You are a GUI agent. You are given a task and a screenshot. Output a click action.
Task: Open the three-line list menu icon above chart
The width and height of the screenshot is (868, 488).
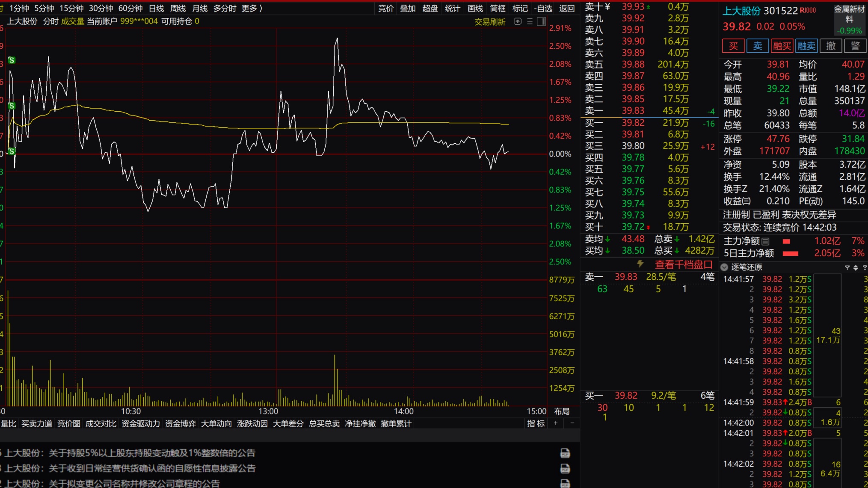click(530, 21)
